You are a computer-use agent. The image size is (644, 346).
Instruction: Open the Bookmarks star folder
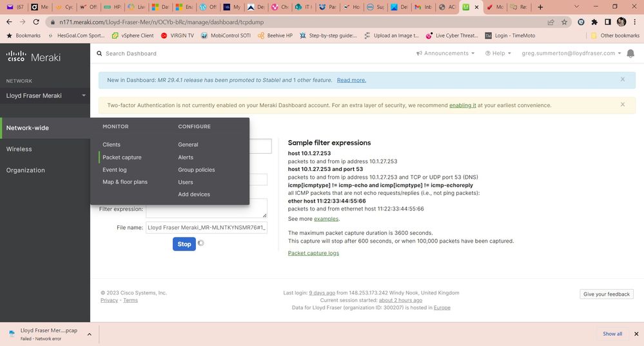tap(23, 36)
